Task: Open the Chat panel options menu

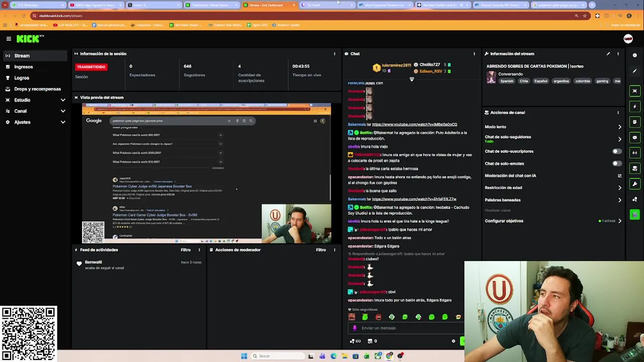Action: point(474,54)
